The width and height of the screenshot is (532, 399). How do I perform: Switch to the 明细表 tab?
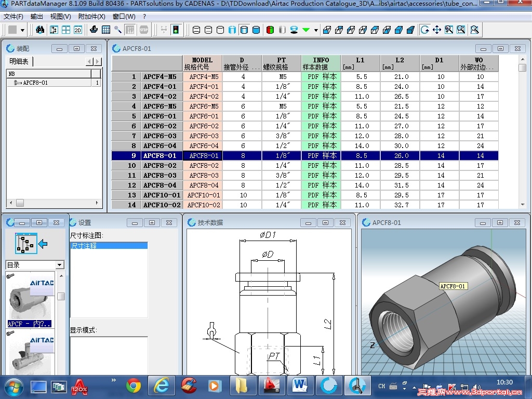click(x=19, y=62)
